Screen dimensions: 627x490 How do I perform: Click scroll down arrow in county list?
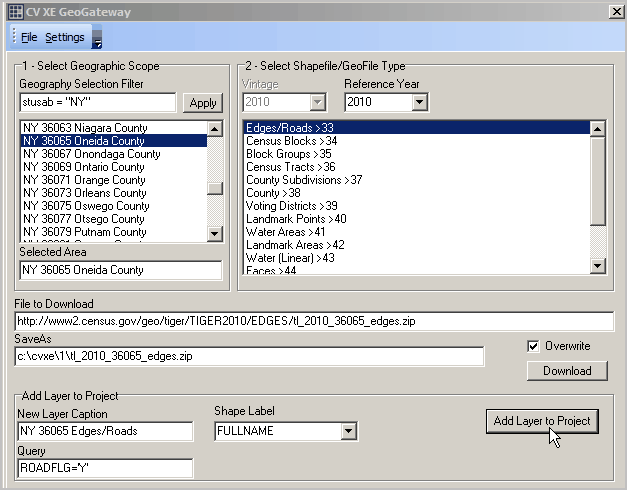[x=215, y=234]
